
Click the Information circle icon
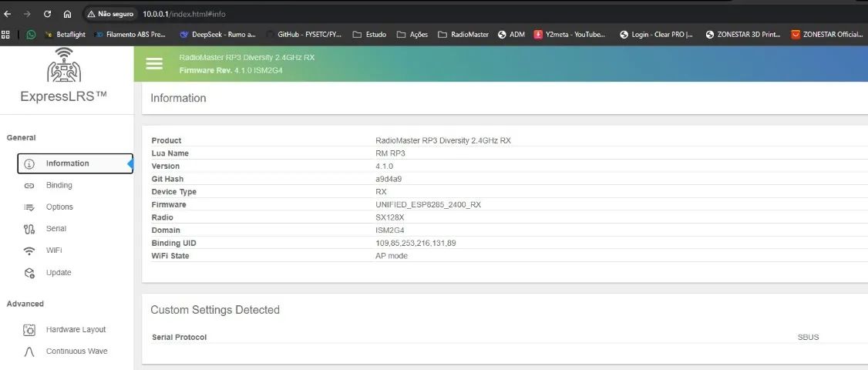point(29,164)
